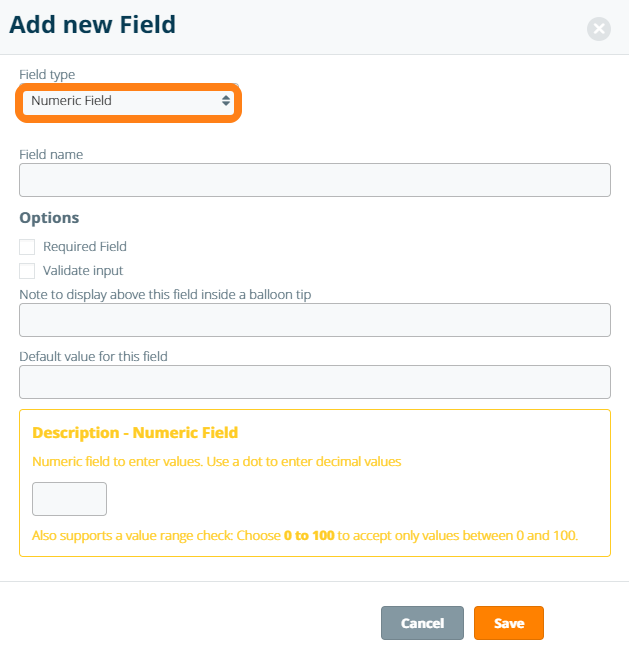Save the new field
629x669 pixels.
tap(508, 623)
